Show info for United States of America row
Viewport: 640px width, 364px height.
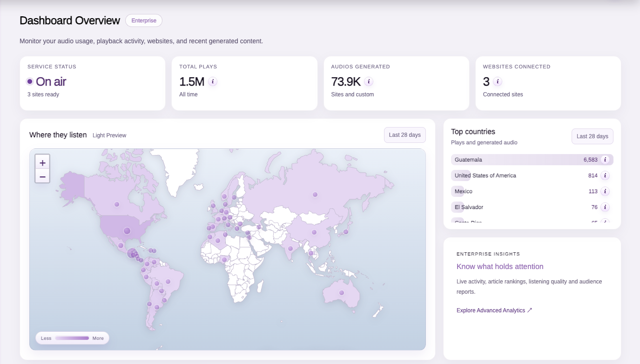(x=605, y=175)
